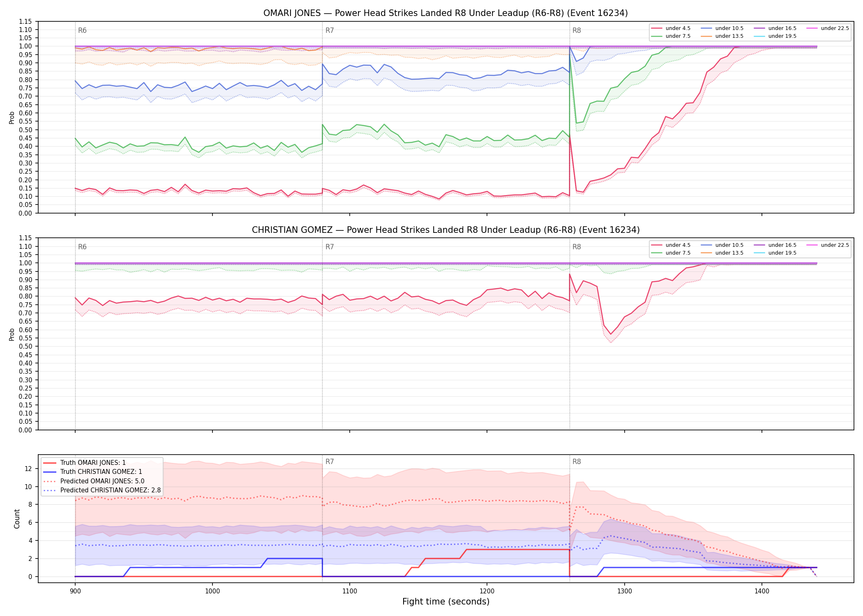Click the 1400 x-axis tick label
The width and height of the screenshot is (863, 616).
(762, 591)
